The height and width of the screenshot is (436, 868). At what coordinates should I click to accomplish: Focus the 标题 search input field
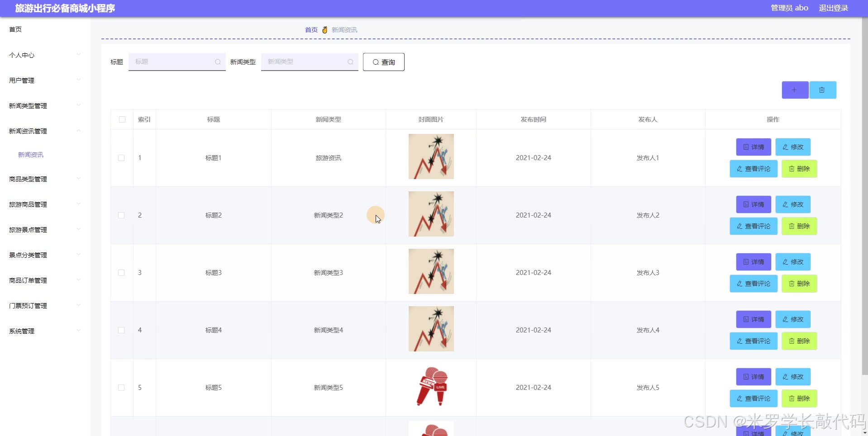(x=177, y=62)
